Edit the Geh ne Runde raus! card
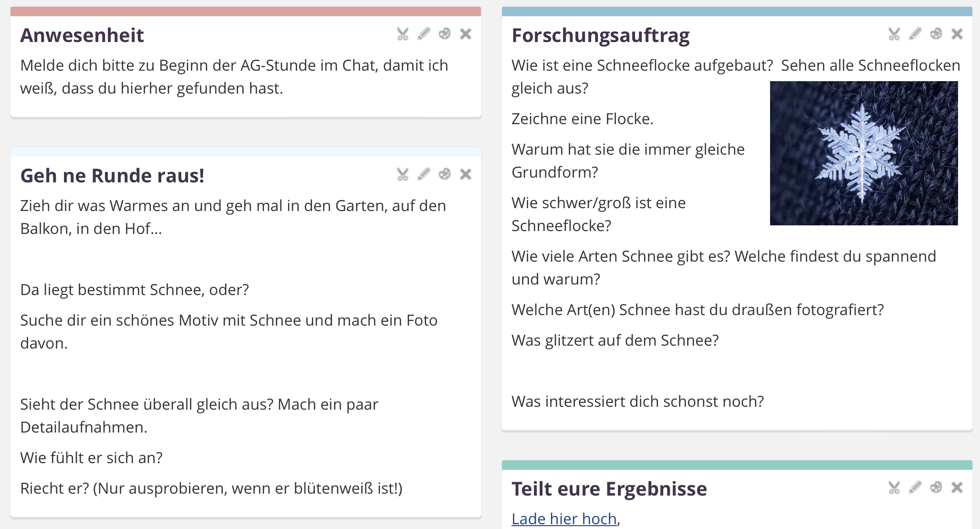980x529 pixels. pos(424,174)
